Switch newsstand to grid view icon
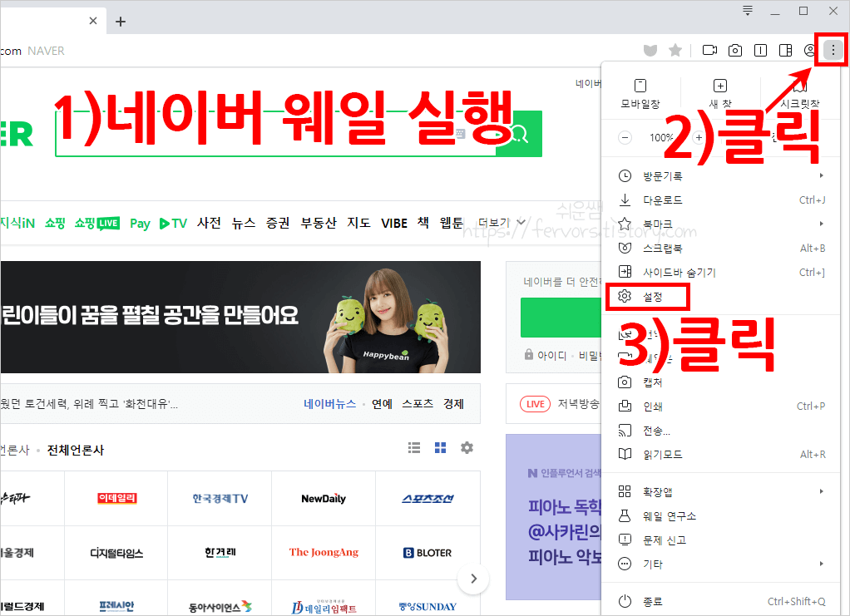This screenshot has width=850, height=616. tap(440, 447)
